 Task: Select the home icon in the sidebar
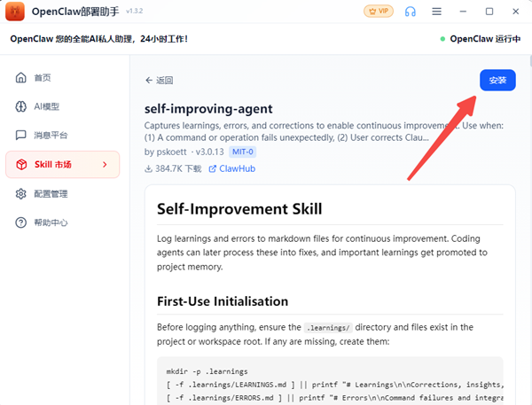tap(20, 78)
